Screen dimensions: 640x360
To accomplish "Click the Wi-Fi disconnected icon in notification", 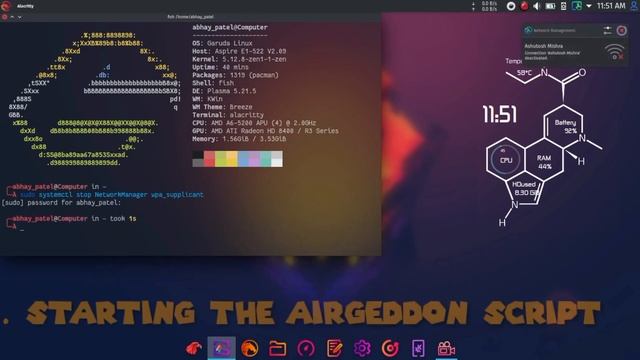I will tap(614, 52).
